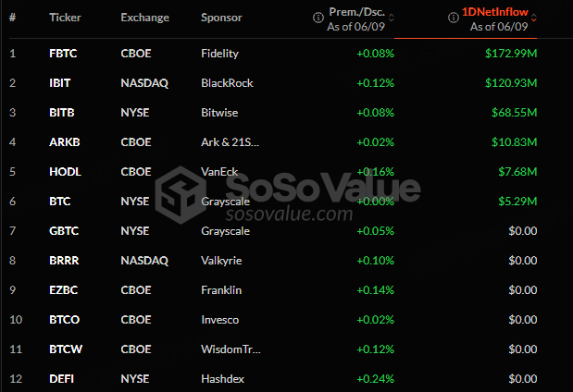573x392 pixels.
Task: Click truncated sponsor name Ark & 21S…
Action: tap(230, 142)
